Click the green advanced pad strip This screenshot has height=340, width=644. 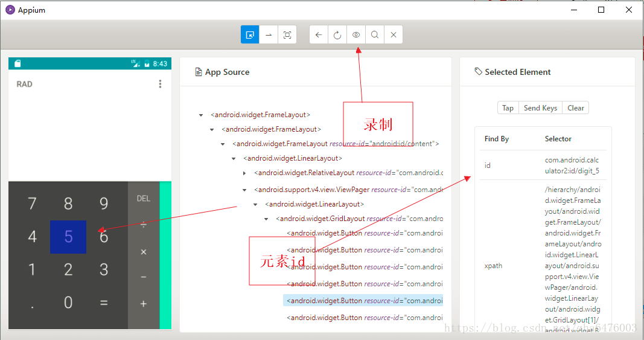click(x=165, y=255)
